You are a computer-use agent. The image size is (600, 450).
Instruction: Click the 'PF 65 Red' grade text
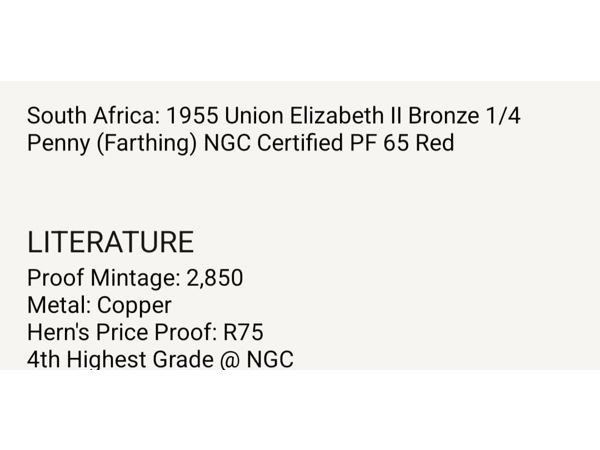pos(402,143)
